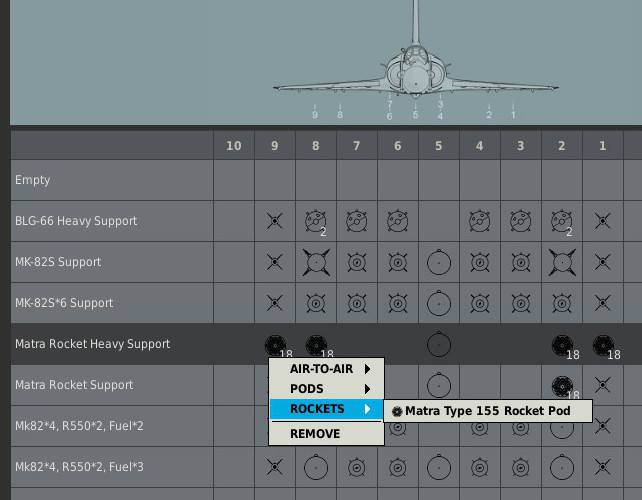Image resolution: width=642 pixels, height=500 pixels.
Task: Click pylon 6 cluster bomb in BLG-66 row
Action: coord(398,221)
